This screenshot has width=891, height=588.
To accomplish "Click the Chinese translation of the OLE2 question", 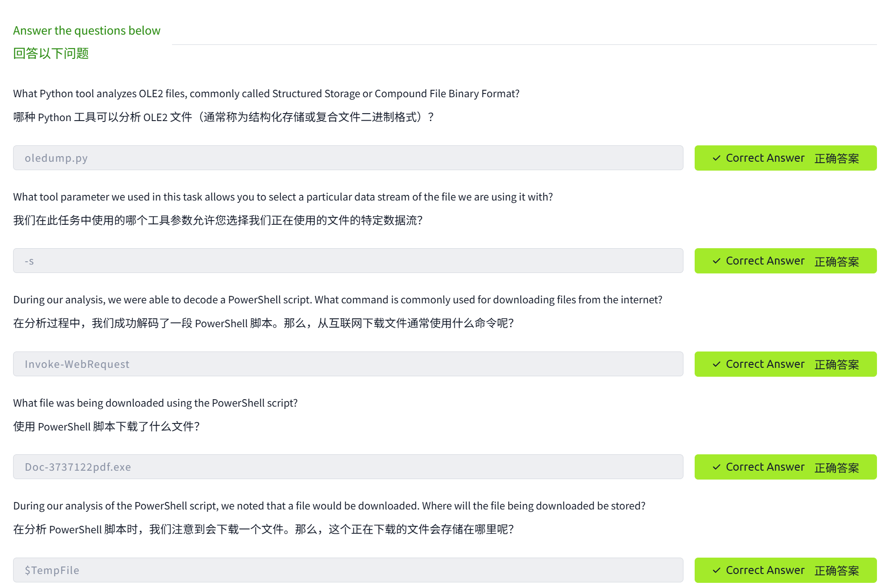I will tap(223, 117).
